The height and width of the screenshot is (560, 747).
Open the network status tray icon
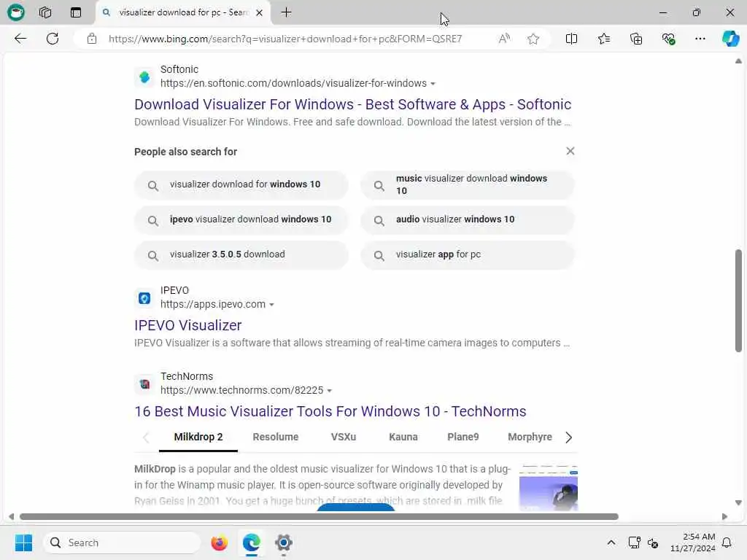click(634, 542)
